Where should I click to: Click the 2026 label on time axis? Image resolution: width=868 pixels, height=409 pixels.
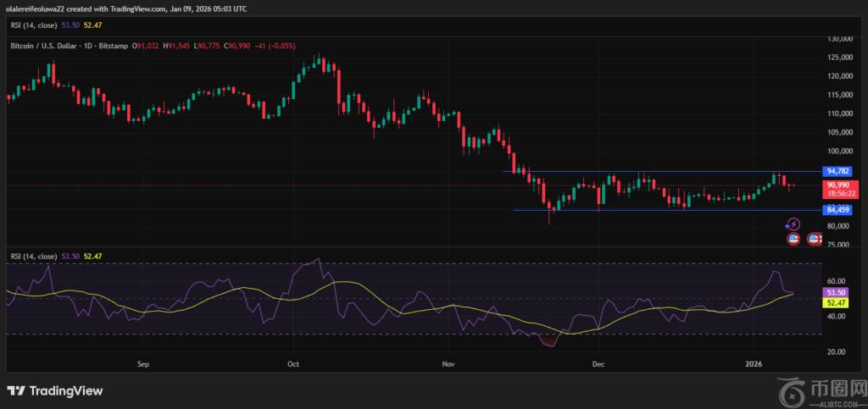point(754,365)
